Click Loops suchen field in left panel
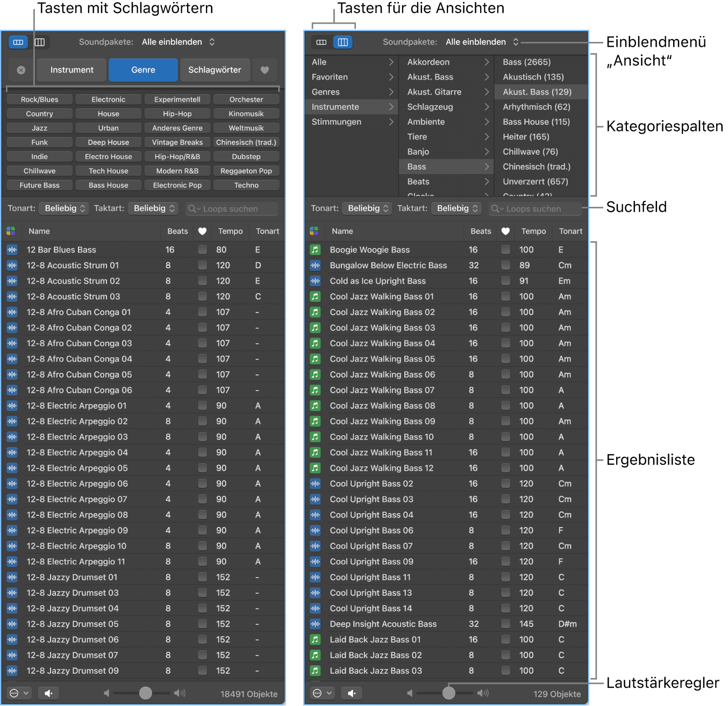 pyautogui.click(x=232, y=208)
